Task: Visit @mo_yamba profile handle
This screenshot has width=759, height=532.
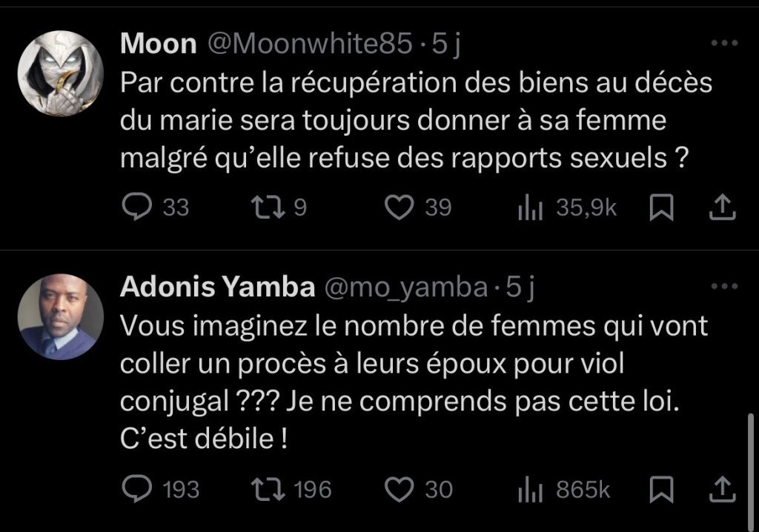Action: click(406, 288)
